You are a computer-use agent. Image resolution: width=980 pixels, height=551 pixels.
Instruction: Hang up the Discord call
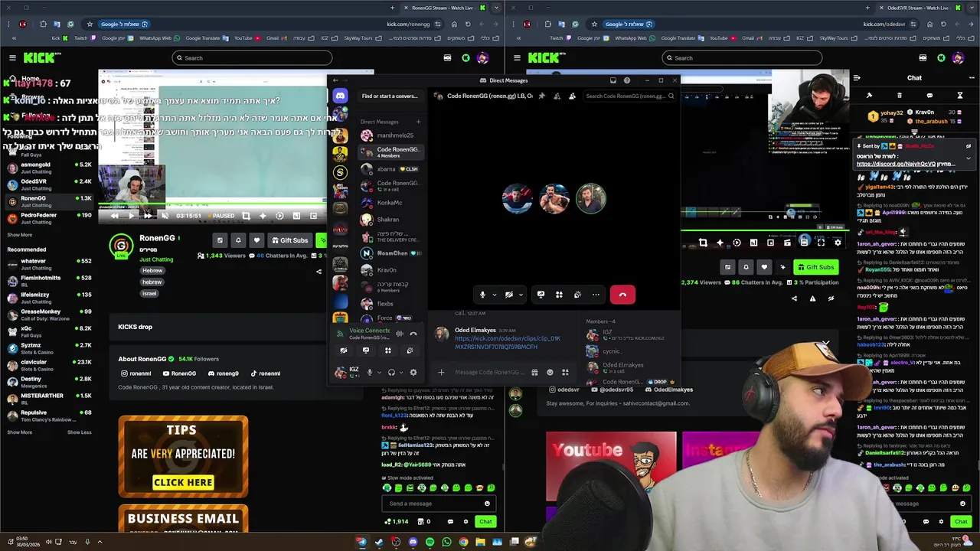pos(622,295)
